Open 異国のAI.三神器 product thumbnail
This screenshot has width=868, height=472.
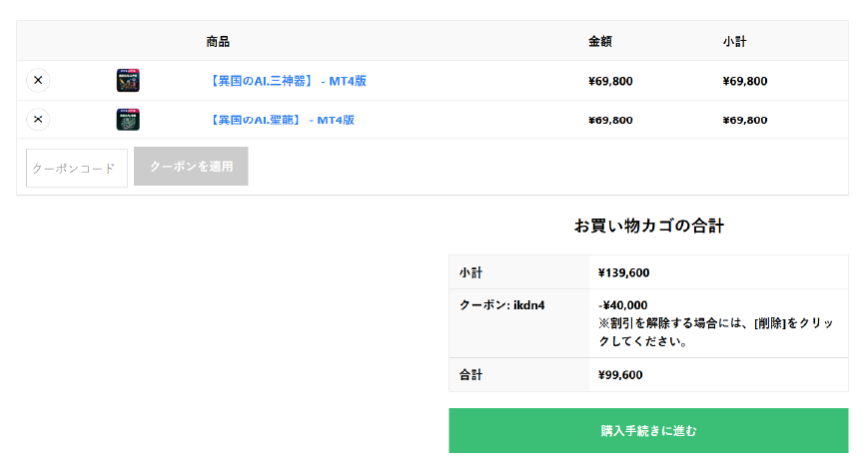[128, 80]
